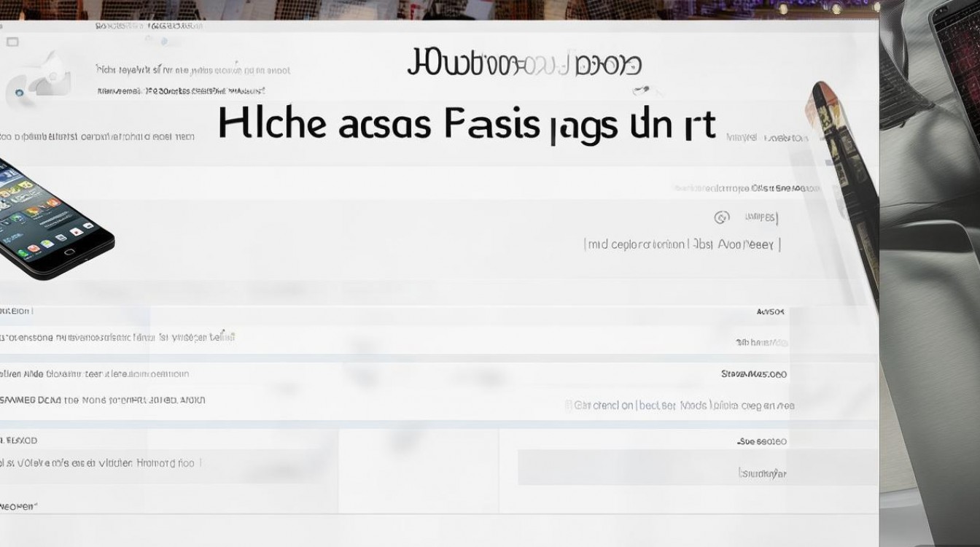Viewport: 980px width, 547px height.
Task: Click the "FLSXOD" section label
Action: coord(20,441)
